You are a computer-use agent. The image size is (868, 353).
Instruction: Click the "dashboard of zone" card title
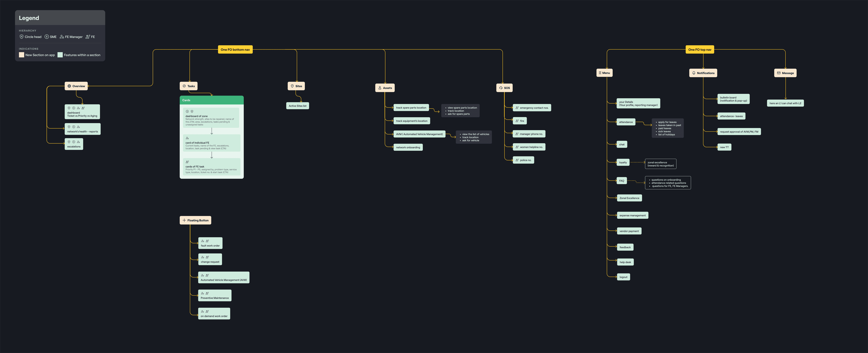click(x=196, y=116)
